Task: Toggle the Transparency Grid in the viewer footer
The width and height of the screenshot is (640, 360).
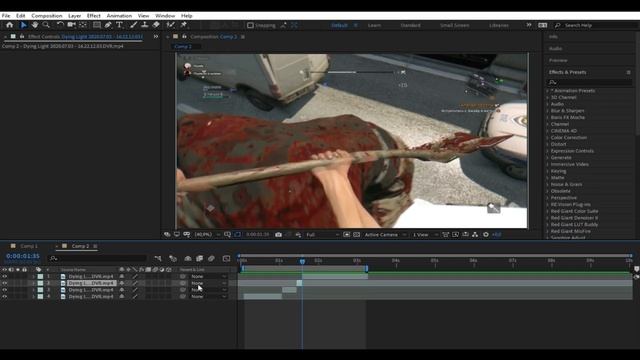Action: coord(356,235)
